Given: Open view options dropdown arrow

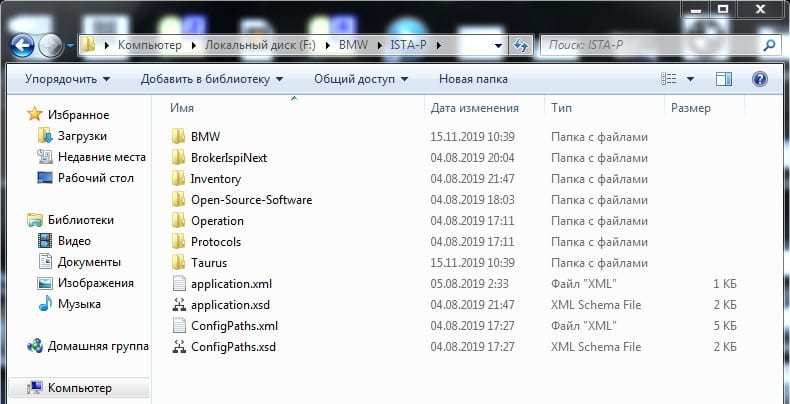Looking at the screenshot, I should pos(690,79).
